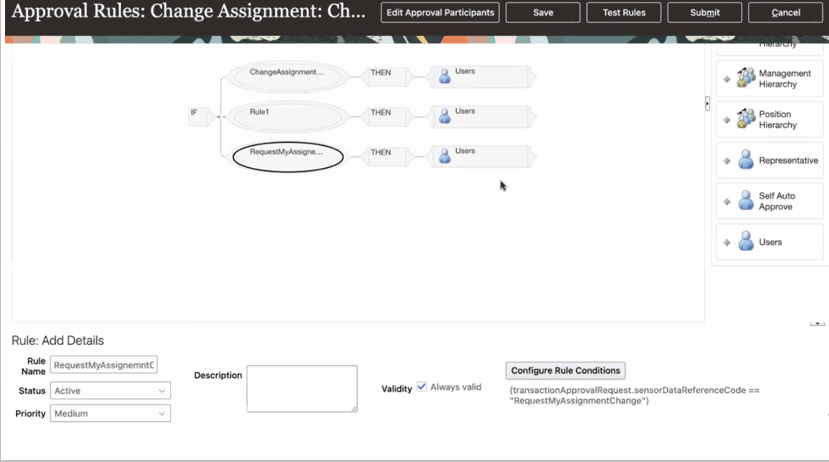Select the Management Hierarchy participant icon
The height and width of the screenshot is (462, 829).
click(x=746, y=78)
